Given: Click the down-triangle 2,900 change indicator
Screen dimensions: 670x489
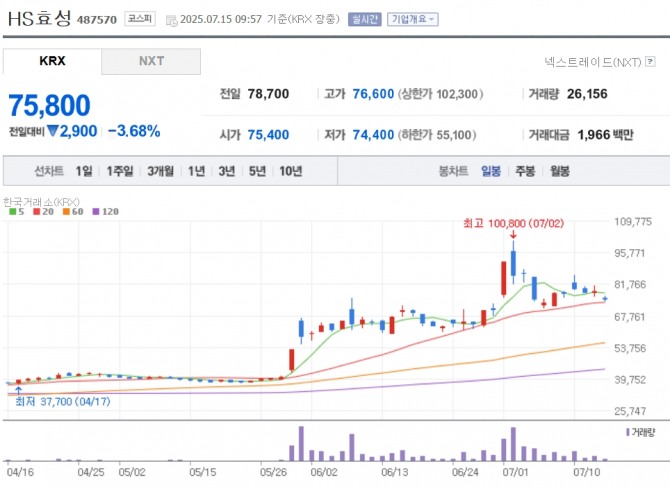Looking at the screenshot, I should click(x=72, y=131).
